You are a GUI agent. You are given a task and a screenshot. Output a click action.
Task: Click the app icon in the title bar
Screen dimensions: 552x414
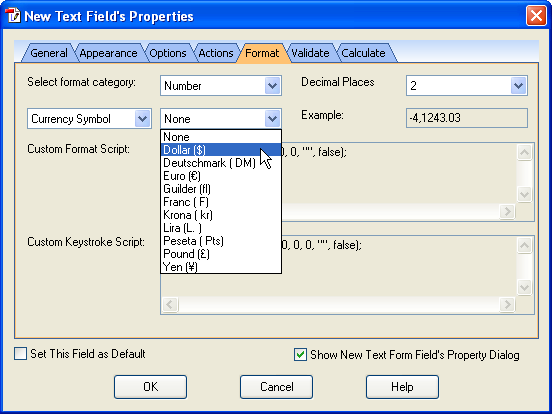(x=13, y=16)
